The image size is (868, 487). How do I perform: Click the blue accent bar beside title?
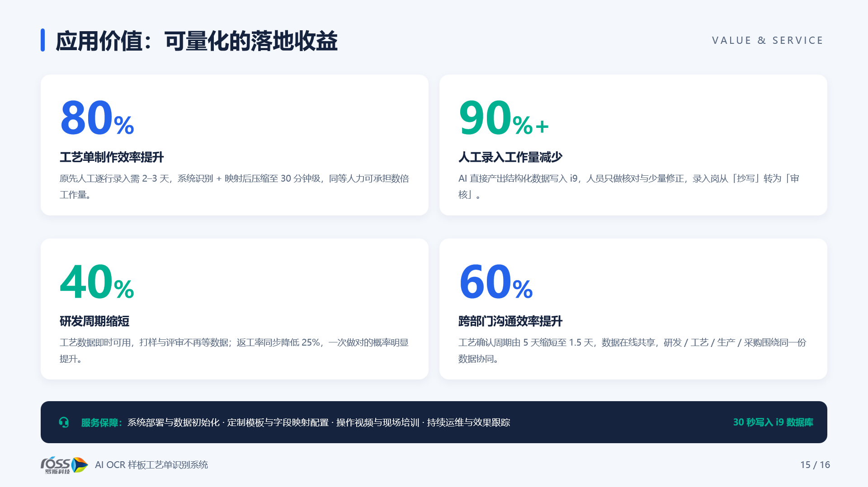[x=42, y=40]
